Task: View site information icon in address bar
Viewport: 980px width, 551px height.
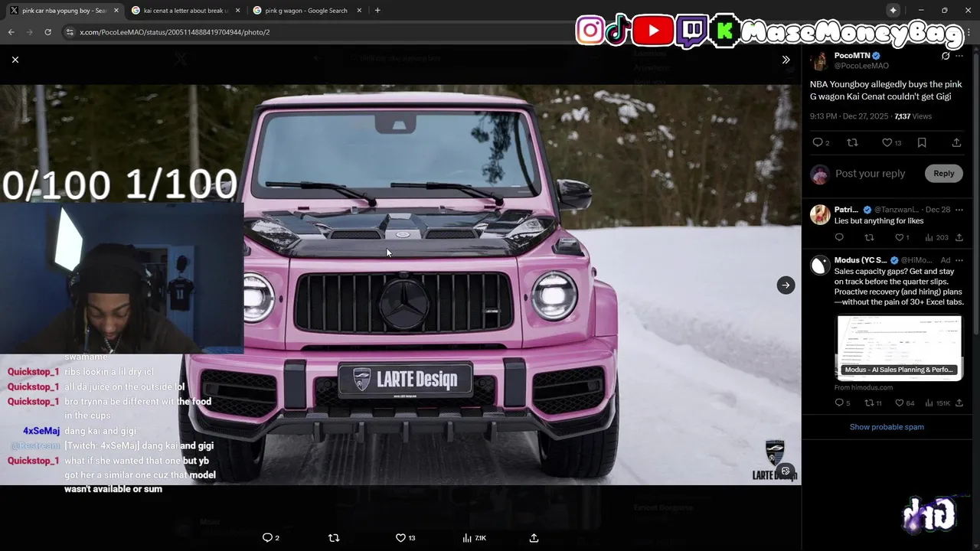Action: click(70, 32)
